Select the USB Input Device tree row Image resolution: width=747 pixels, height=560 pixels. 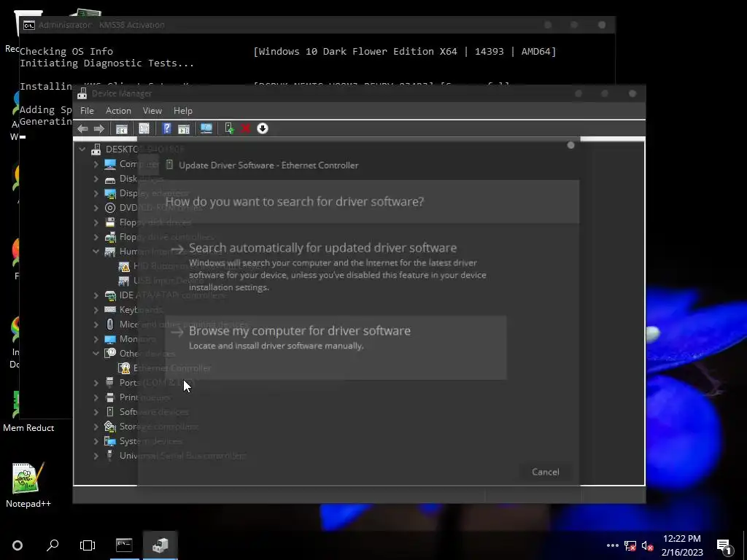(x=161, y=281)
